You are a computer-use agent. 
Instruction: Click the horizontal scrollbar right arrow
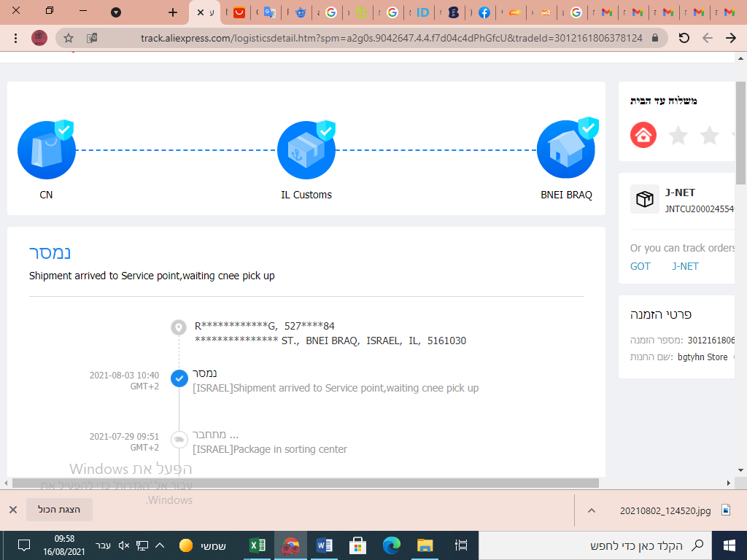(x=729, y=483)
